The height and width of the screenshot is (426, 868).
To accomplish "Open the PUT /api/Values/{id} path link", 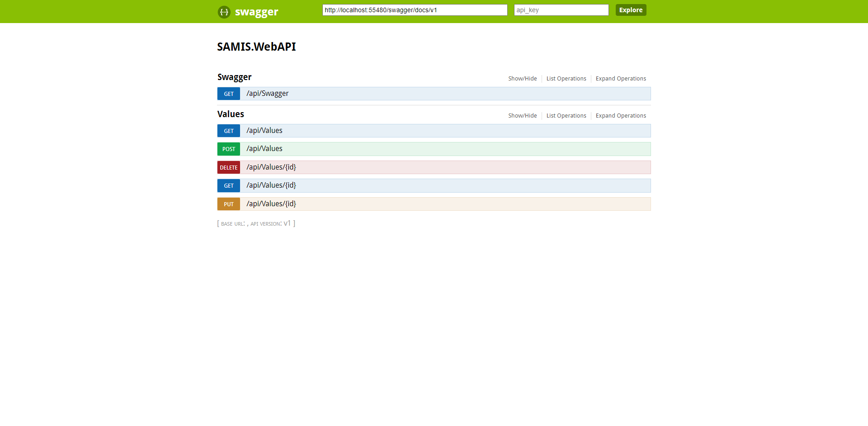I will [x=271, y=204].
